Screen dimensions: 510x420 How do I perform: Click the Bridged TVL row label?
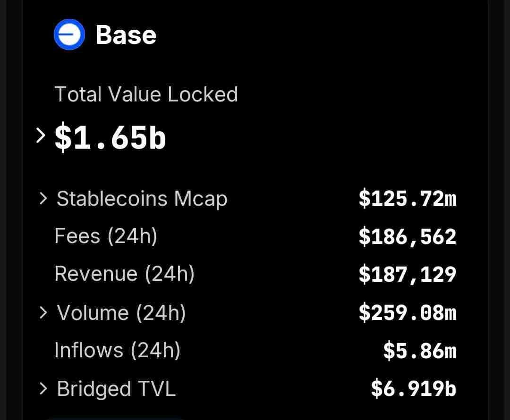click(116, 389)
